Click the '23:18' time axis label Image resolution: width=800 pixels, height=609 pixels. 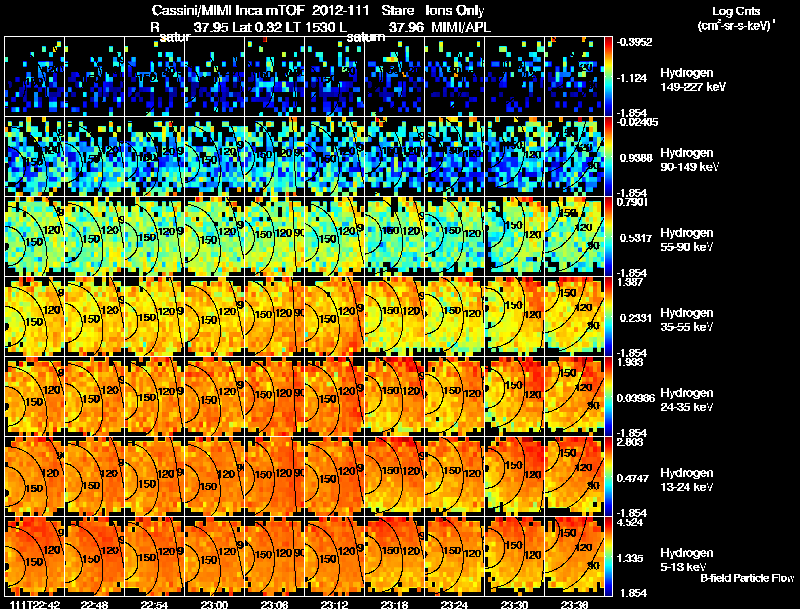click(394, 604)
